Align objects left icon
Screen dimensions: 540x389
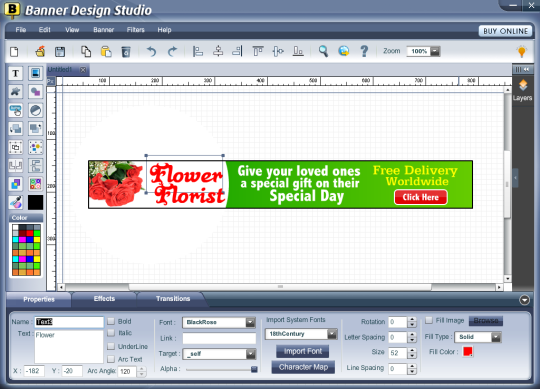tap(198, 51)
